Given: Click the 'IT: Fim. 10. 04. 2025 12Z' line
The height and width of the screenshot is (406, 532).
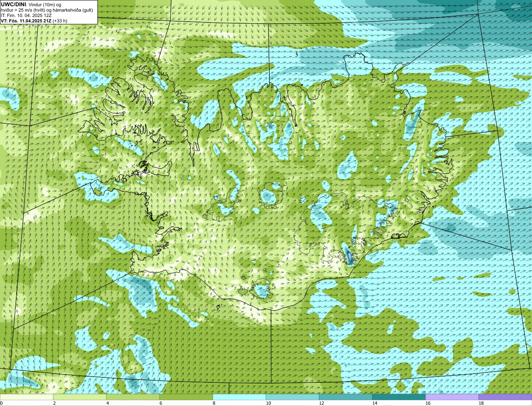Looking at the screenshot, I should click(x=27, y=15).
